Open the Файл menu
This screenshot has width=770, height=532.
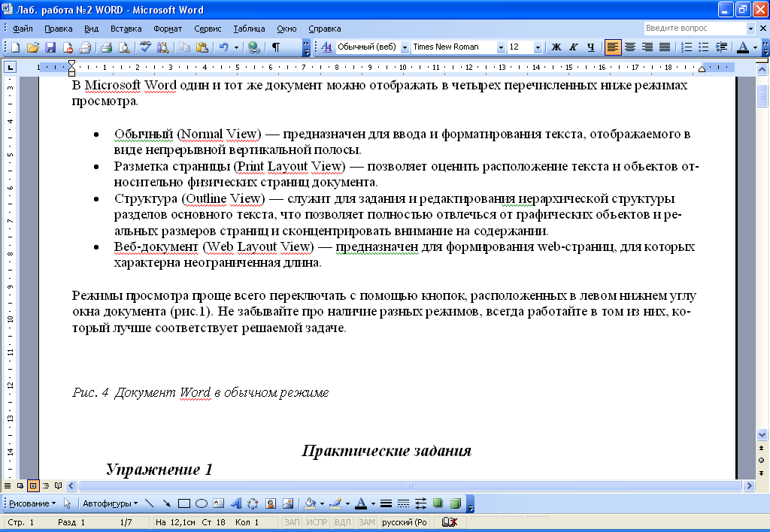click(x=23, y=29)
